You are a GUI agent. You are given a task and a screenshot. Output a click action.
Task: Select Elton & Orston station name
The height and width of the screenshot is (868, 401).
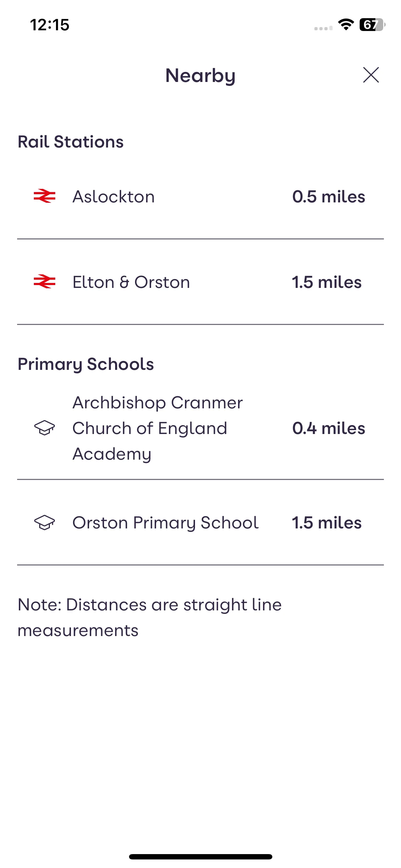pos(131,282)
